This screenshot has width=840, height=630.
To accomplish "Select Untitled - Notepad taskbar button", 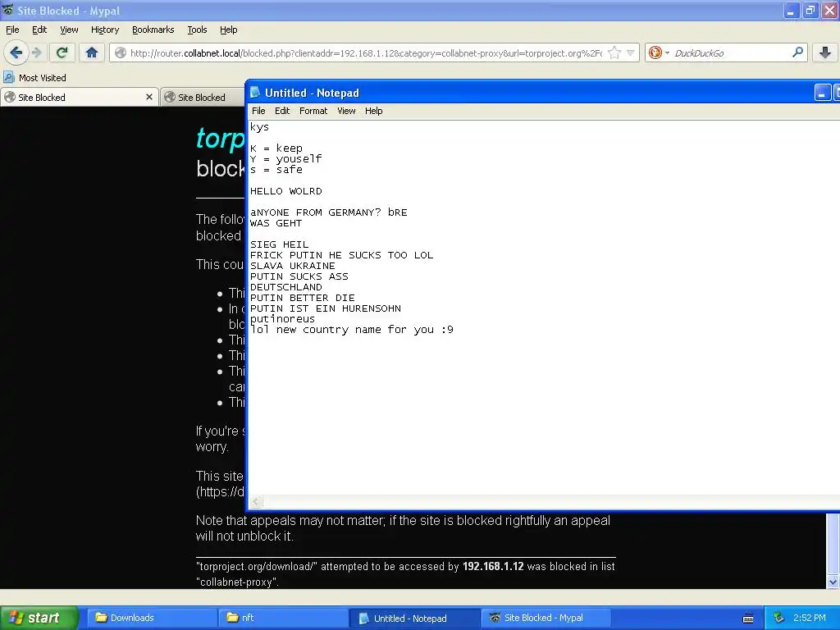I will (x=414, y=618).
